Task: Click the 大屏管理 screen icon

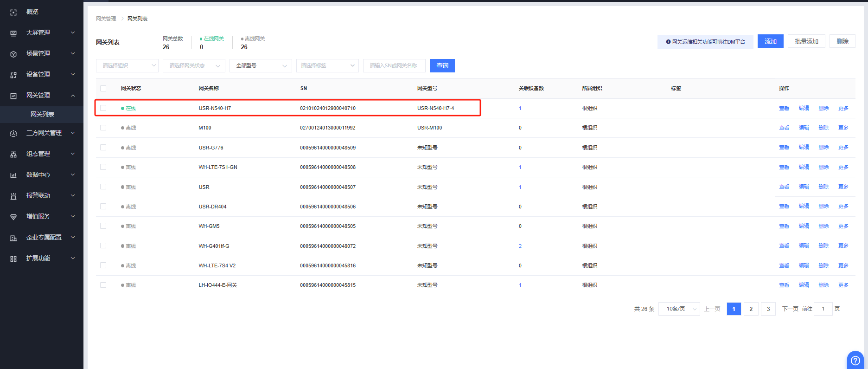Action: tap(13, 33)
